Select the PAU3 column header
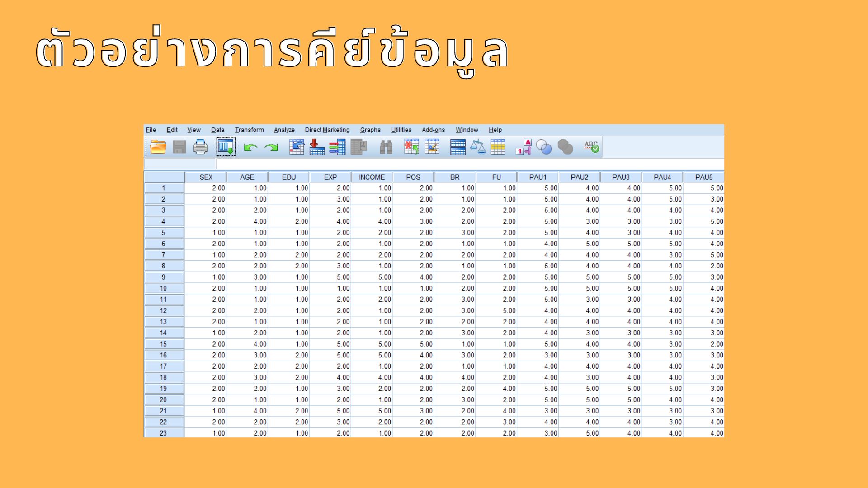Viewport: 868px width, 488px height. click(x=621, y=177)
